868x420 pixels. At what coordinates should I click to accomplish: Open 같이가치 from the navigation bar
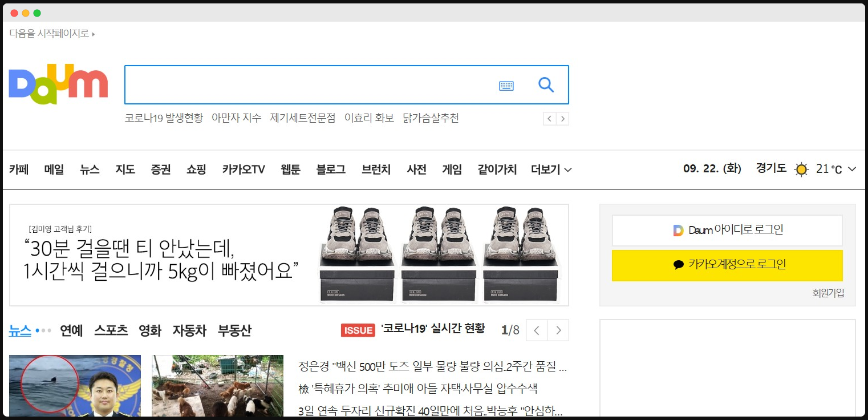497,169
